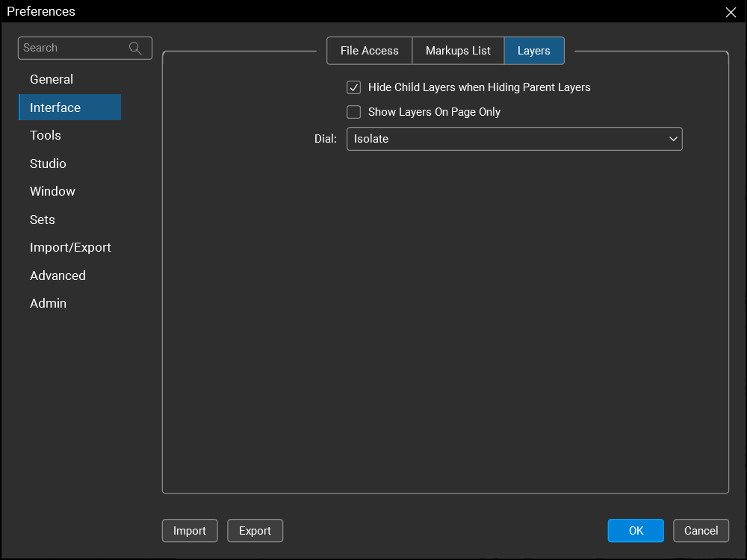Switch to the File Access tab
The height and width of the screenshot is (560, 747).
[x=370, y=51]
